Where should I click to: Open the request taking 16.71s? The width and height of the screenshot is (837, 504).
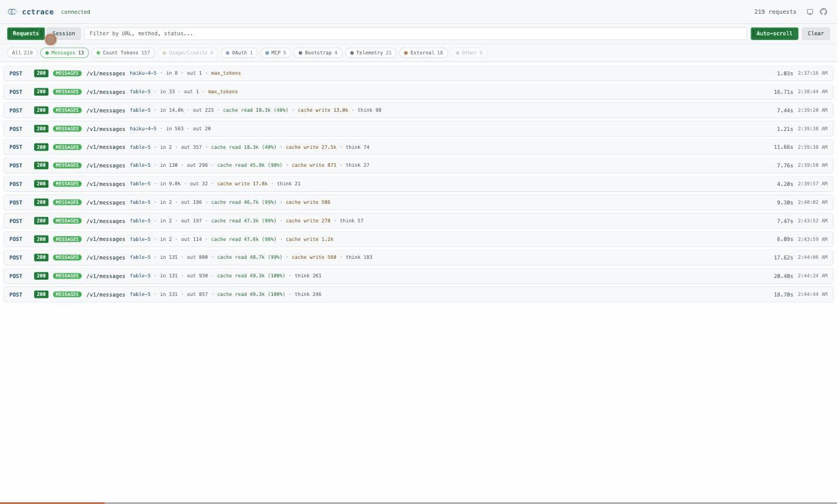click(418, 92)
